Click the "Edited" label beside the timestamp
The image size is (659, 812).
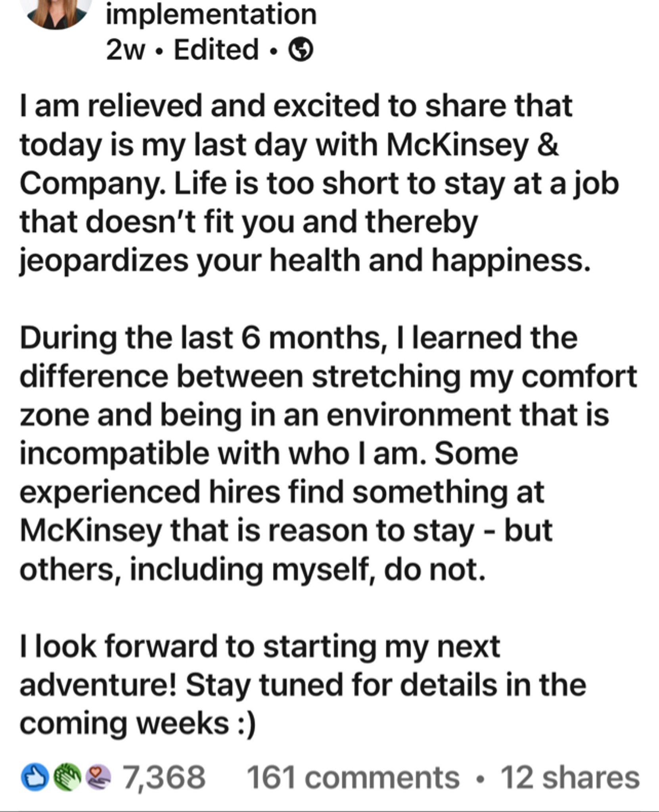click(216, 50)
